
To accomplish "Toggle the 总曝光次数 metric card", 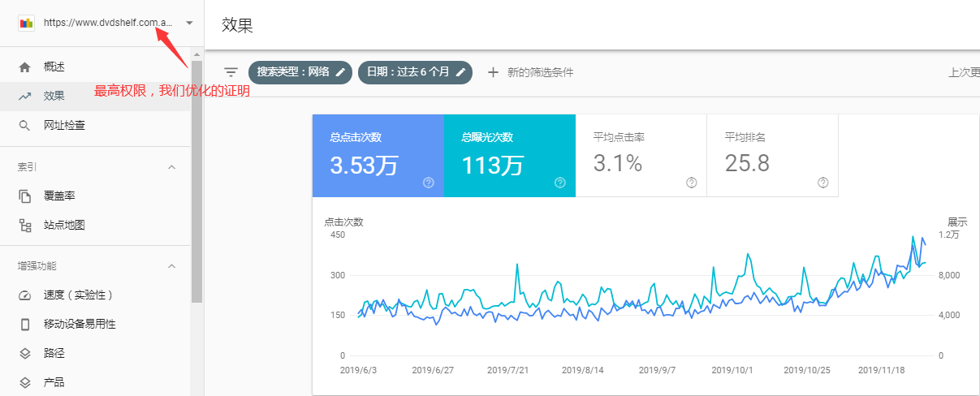I will [510, 156].
